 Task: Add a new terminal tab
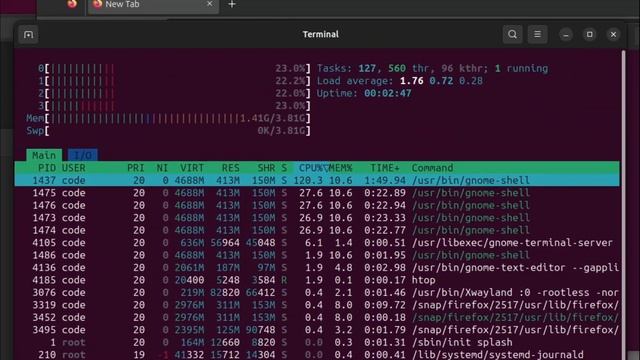28,35
